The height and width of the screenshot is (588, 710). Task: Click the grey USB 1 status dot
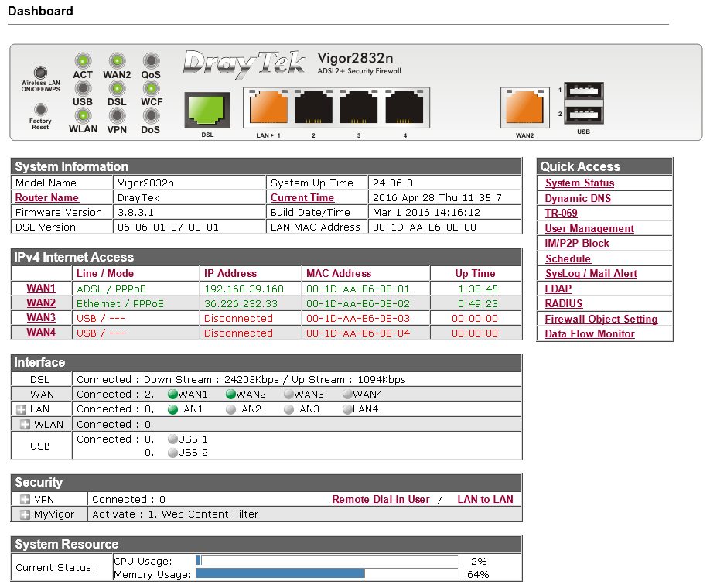click(172, 439)
